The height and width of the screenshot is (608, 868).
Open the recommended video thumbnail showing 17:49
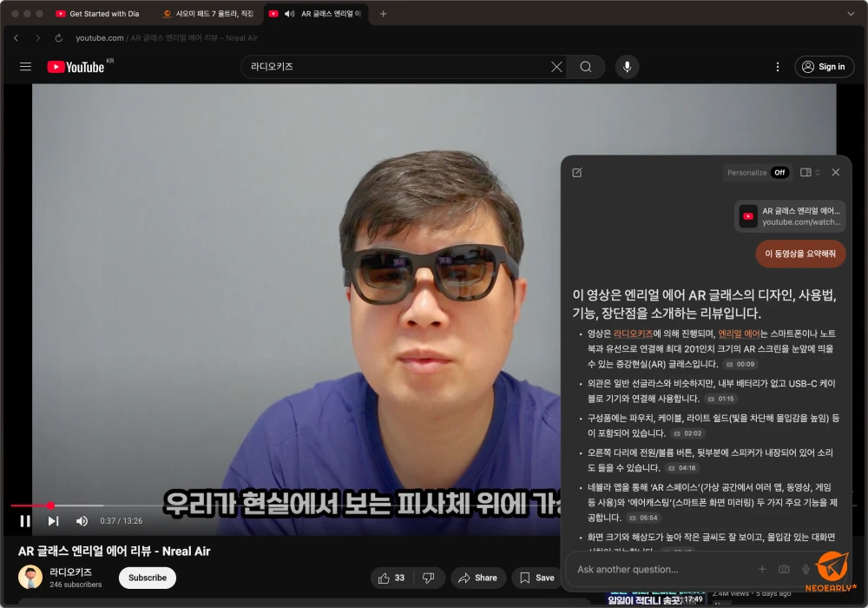[656, 598]
